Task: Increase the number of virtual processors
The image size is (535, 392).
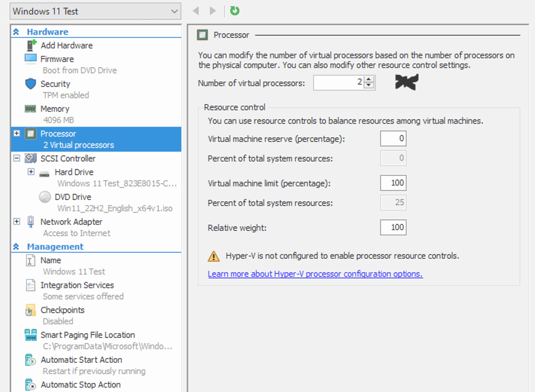Action: coord(370,79)
